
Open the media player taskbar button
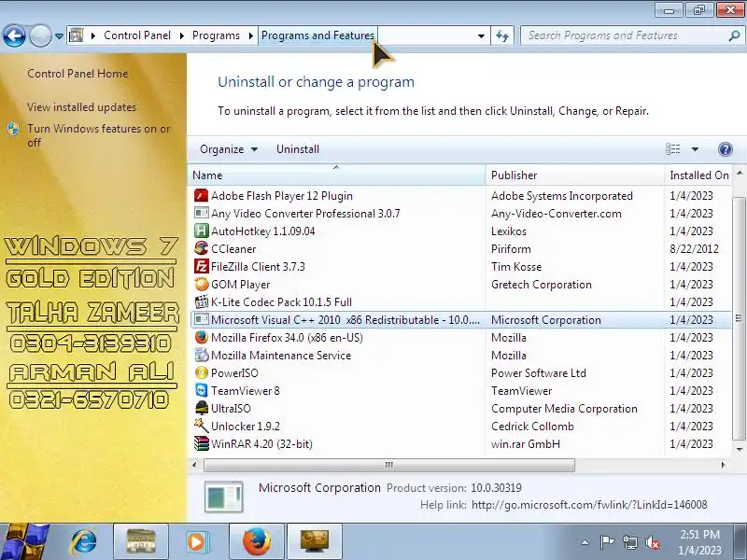pos(197,542)
